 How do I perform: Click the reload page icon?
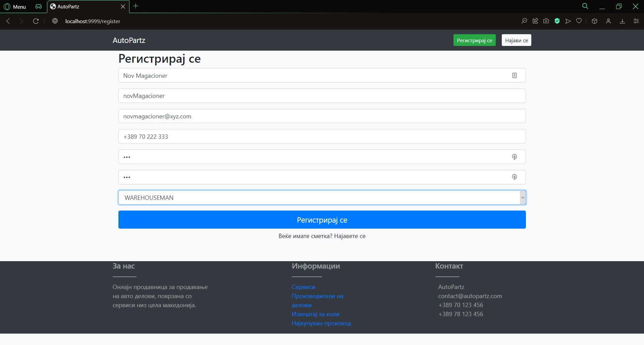point(36,21)
